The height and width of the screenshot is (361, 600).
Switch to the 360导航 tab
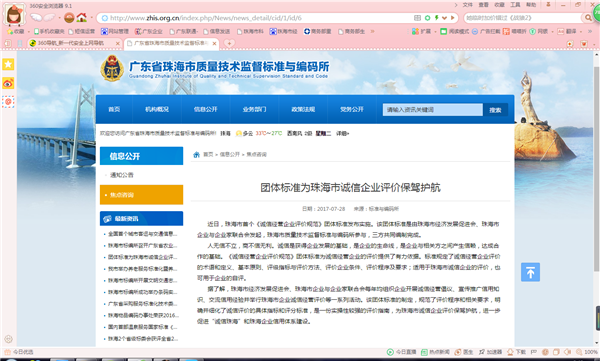75,43
